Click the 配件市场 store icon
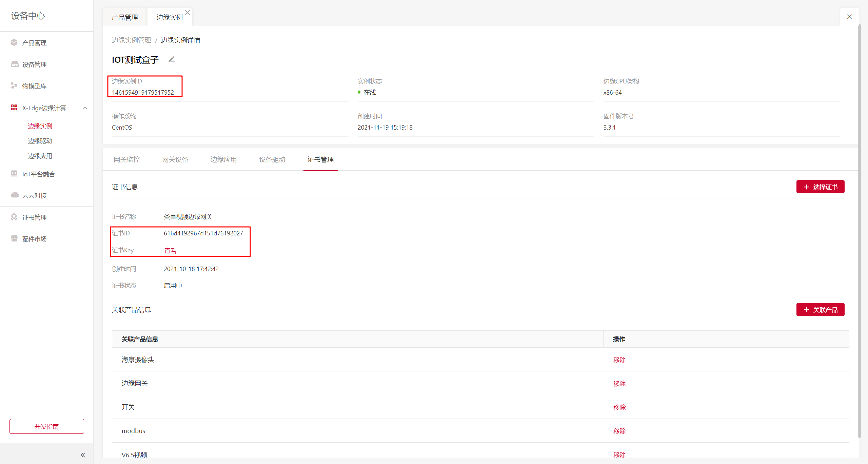The image size is (868, 464). pyautogui.click(x=14, y=238)
